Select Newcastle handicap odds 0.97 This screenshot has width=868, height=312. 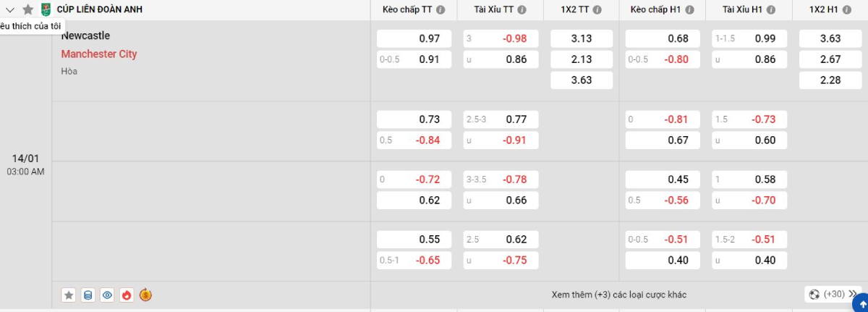pos(414,38)
